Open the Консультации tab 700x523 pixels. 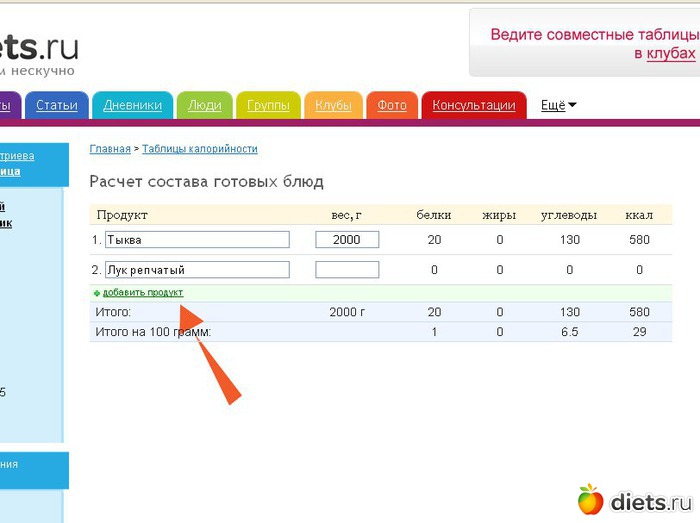[x=474, y=105]
